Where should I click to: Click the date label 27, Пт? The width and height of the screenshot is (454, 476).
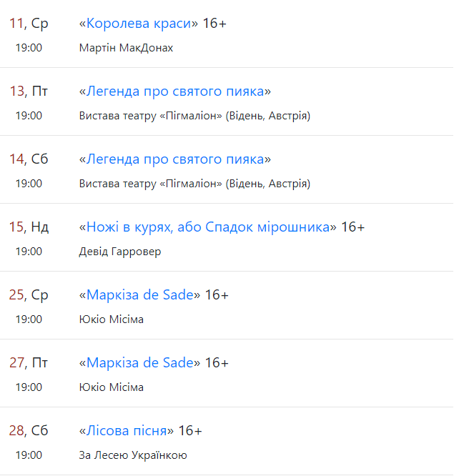point(29,363)
